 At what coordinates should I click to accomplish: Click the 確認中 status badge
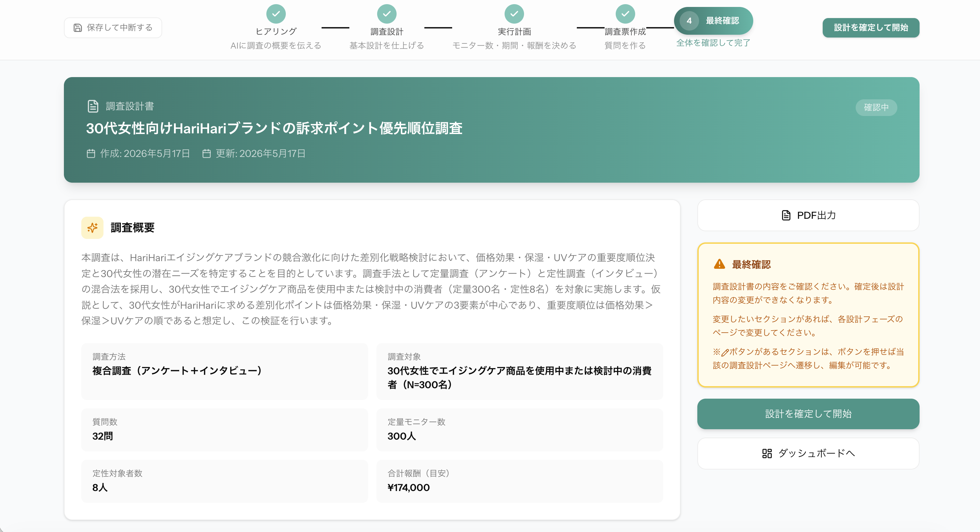(x=876, y=107)
